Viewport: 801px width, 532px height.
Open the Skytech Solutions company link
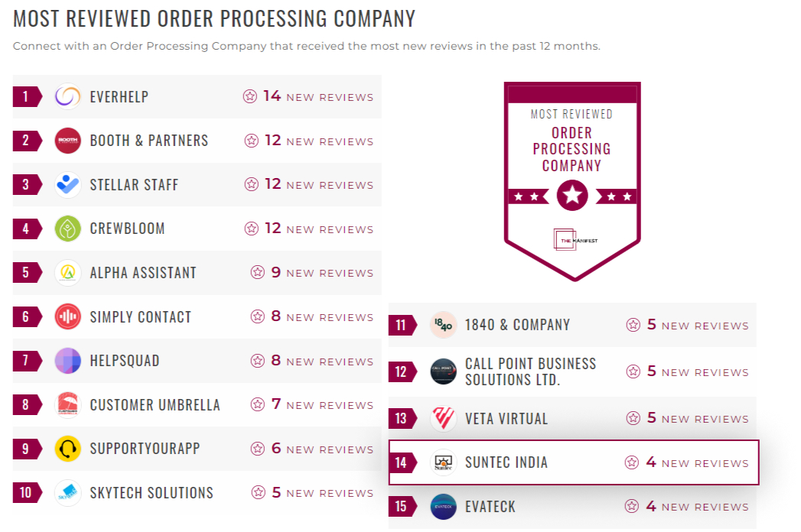[x=151, y=493]
